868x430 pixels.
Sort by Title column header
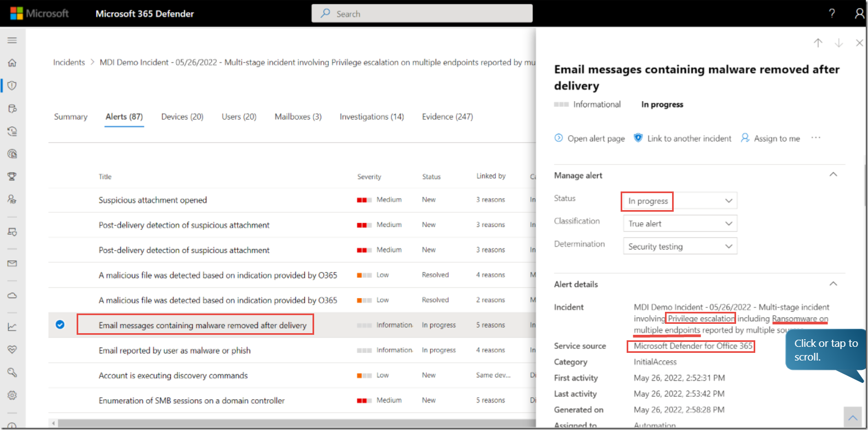[x=105, y=177]
